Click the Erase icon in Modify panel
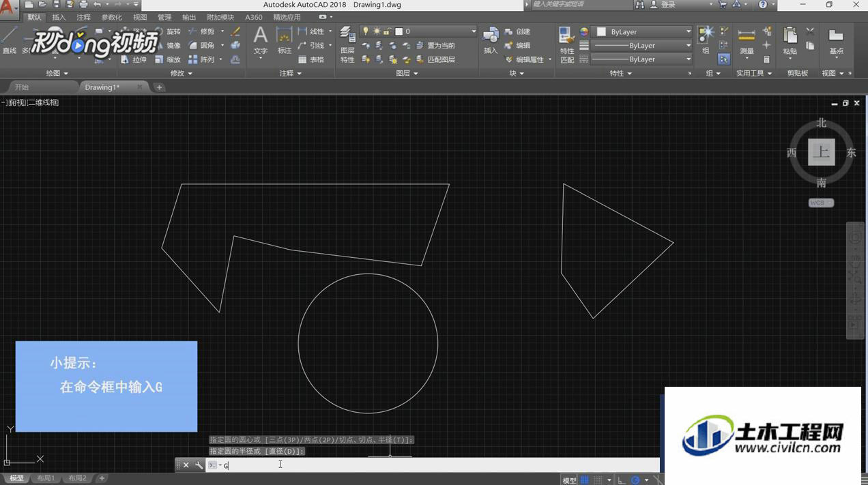Viewport: 868px width, 485px height. point(235,31)
